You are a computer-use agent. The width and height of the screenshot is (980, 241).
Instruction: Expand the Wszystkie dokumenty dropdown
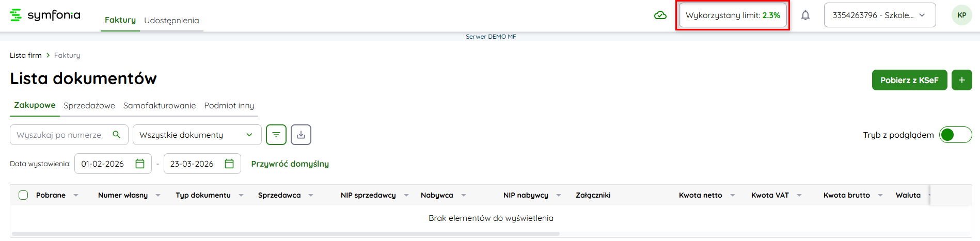click(197, 135)
